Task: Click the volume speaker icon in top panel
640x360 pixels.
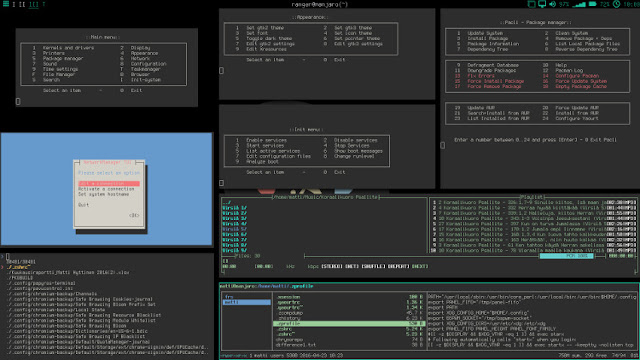Action: pyautogui.click(x=553, y=4)
